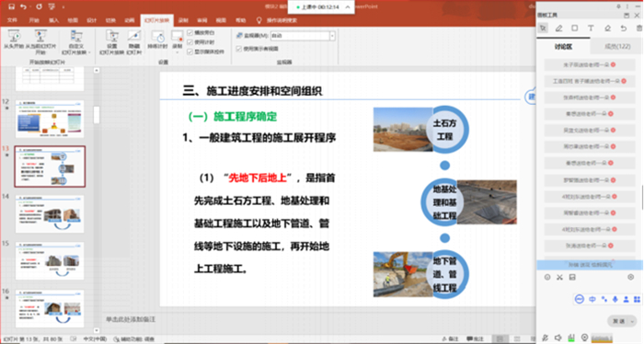Click the speaker volume icon in chat panel

pyautogui.click(x=558, y=338)
